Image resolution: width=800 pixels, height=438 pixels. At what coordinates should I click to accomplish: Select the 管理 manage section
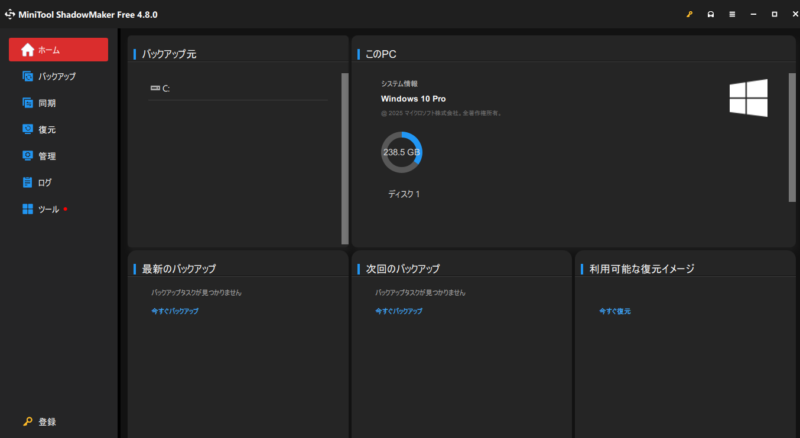pos(46,156)
